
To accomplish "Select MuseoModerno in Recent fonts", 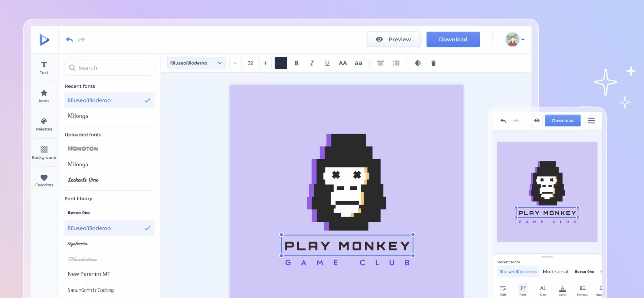I will 109,100.
